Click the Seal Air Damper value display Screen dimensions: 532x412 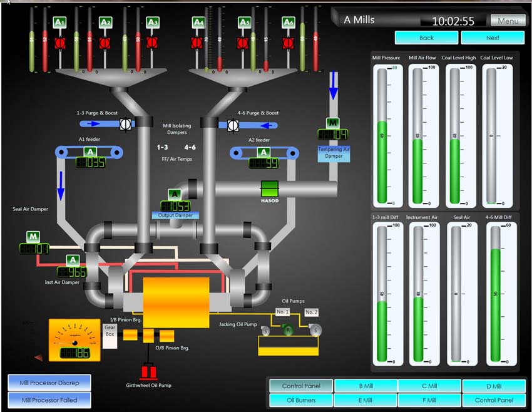[x=34, y=249]
